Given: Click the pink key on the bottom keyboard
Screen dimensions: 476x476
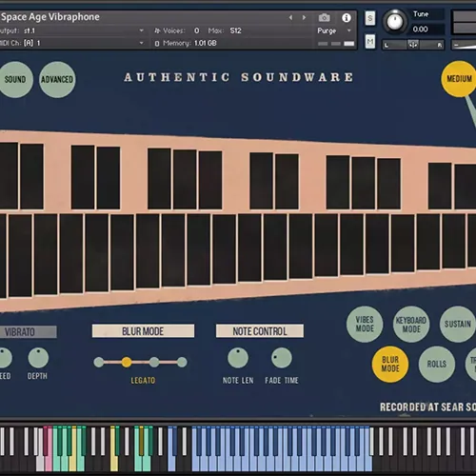Looking at the screenshot, I should [48, 463].
